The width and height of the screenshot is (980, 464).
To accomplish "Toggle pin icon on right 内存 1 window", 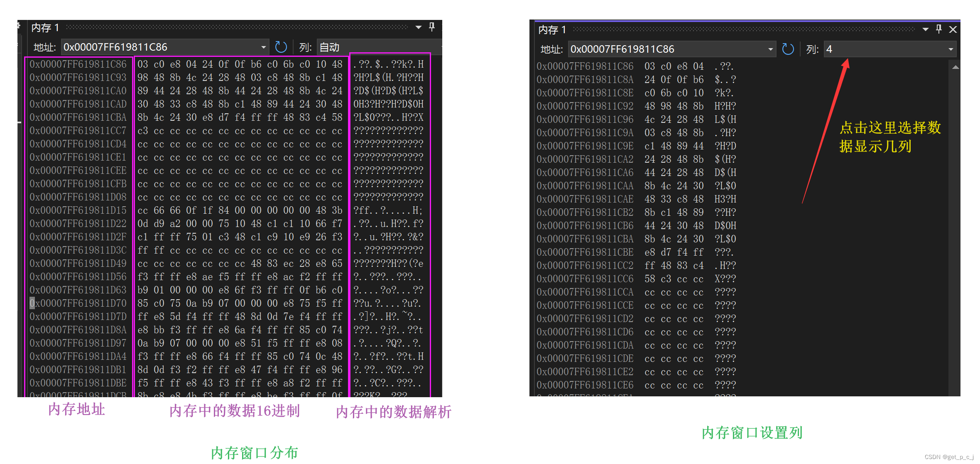I will coord(939,29).
